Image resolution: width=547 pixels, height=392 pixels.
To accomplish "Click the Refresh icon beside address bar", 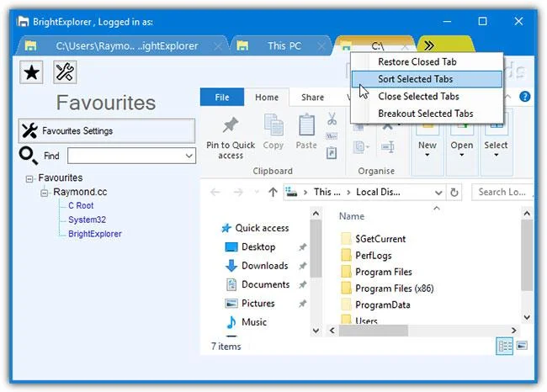I will [454, 192].
